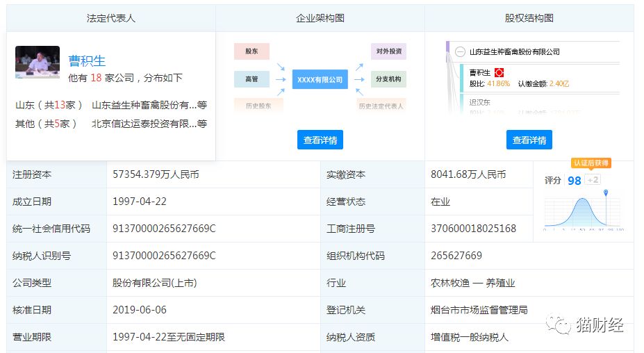644x353 pixels.
Task: Click business term 1997-04-22至无固定期限
Action: [169, 337]
